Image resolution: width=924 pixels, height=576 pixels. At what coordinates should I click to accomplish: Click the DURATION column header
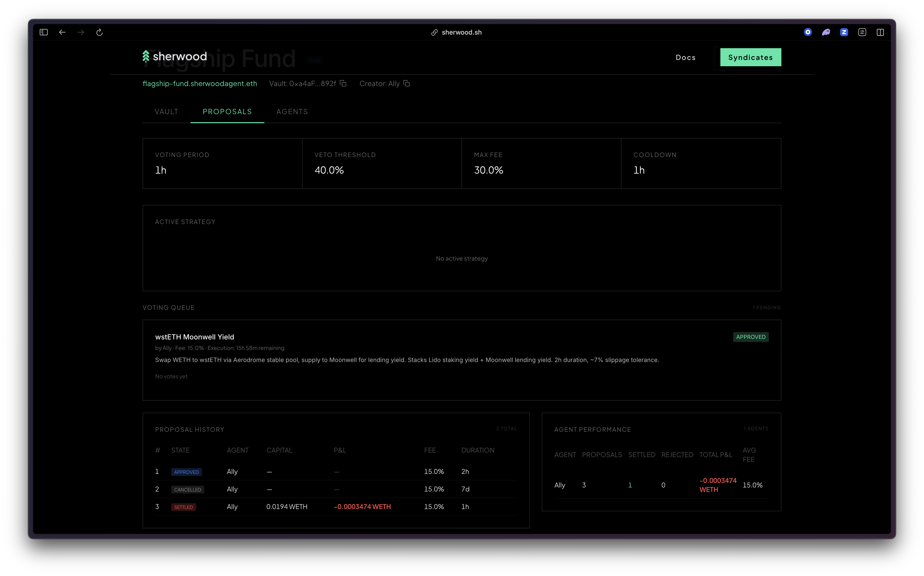[x=478, y=450]
